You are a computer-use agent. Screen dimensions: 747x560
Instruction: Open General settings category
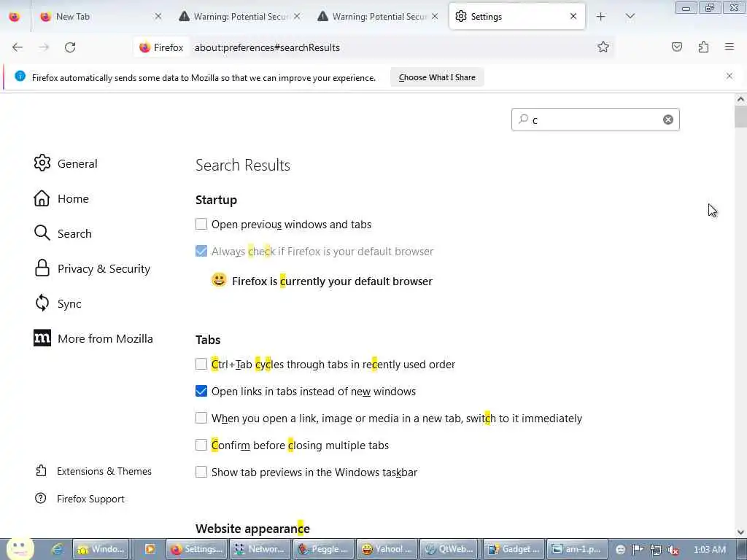coord(66,163)
